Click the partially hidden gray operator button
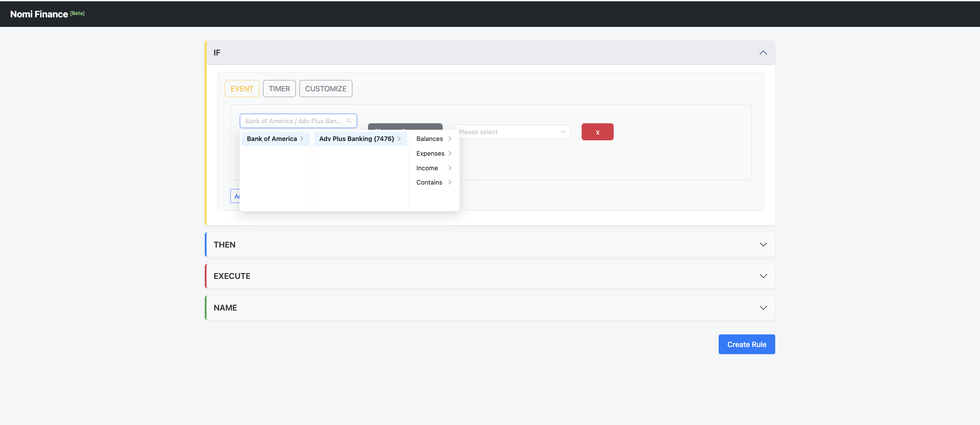Image resolution: width=980 pixels, height=425 pixels. pyautogui.click(x=405, y=127)
